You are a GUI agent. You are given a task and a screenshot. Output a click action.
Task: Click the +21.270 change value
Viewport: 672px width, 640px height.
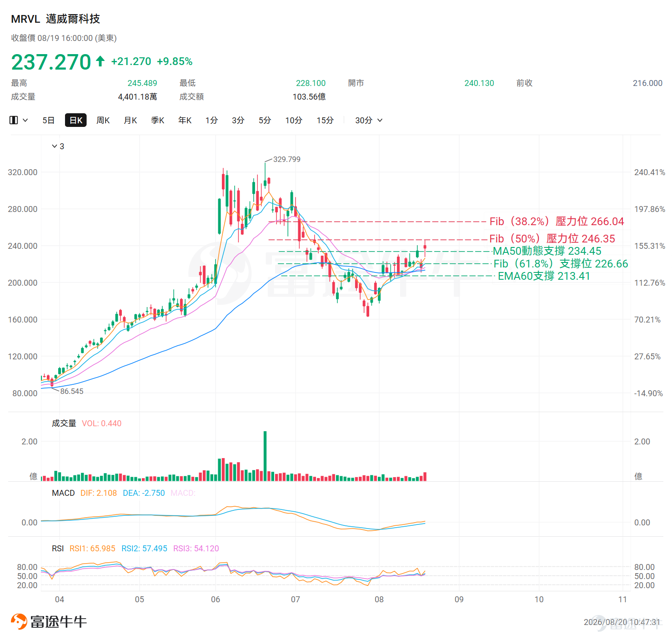(x=131, y=61)
